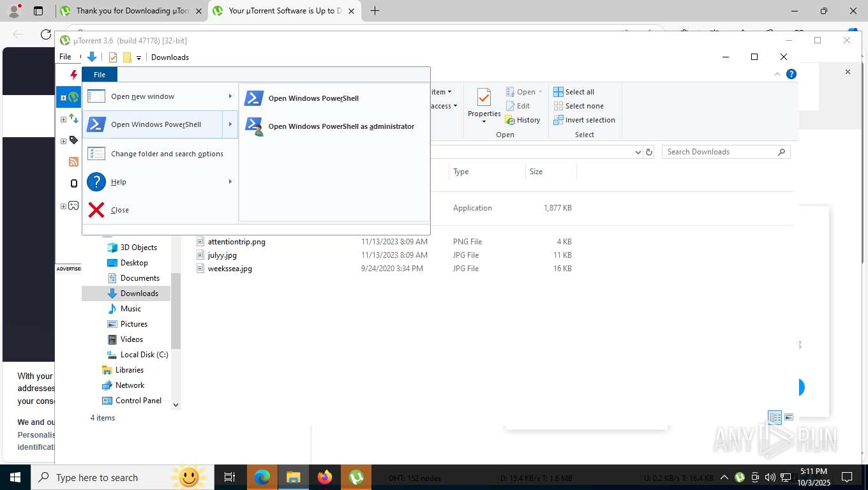Collapse the Explorer ribbon with the chevron
Viewport: 868px width, 490px height.
pos(777,74)
